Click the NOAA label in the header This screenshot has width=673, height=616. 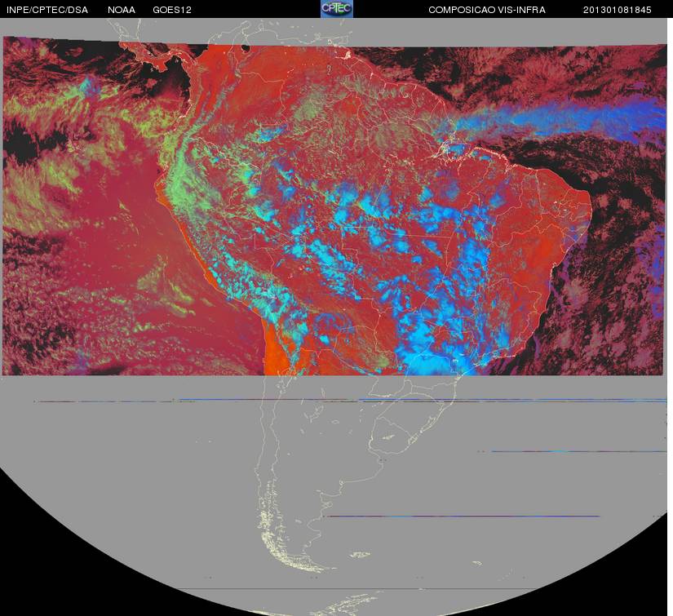(122, 10)
